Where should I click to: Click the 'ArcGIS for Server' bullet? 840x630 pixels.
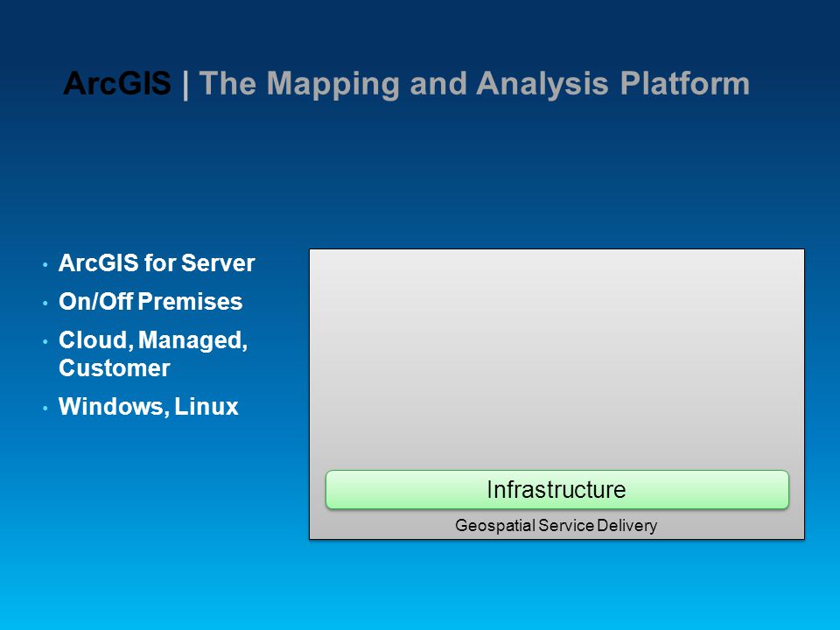pyautogui.click(x=157, y=263)
